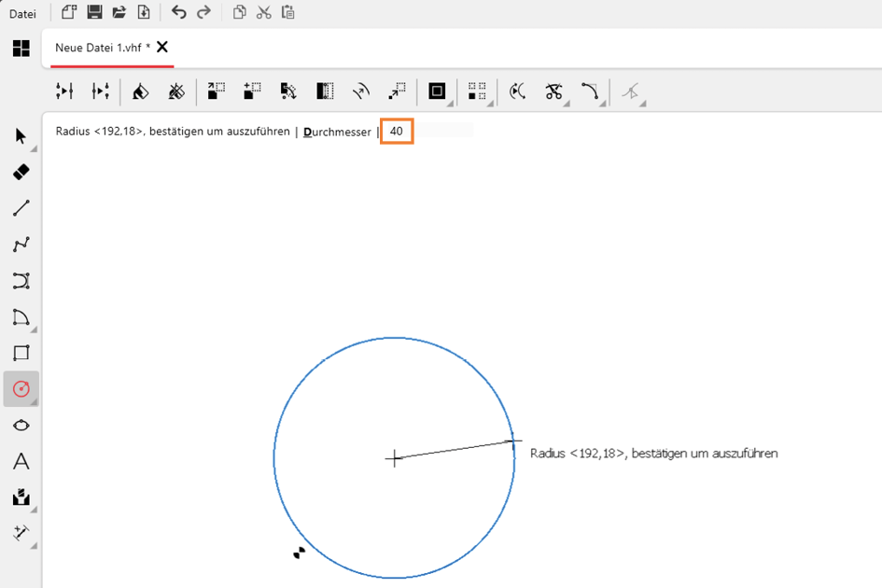Click the scale icon with diagonal arrow
Viewport: 882px width, 588px height.
397,91
